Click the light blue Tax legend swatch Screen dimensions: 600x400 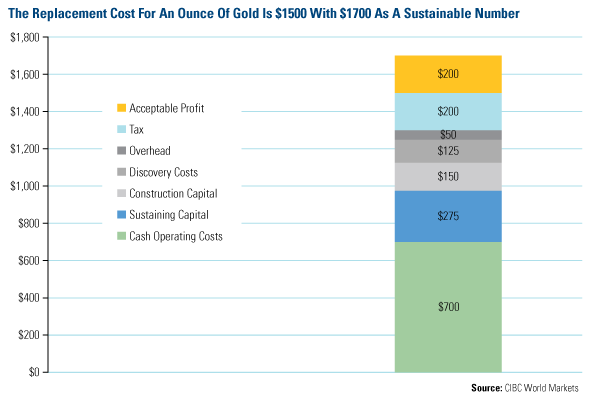pyautogui.click(x=121, y=129)
